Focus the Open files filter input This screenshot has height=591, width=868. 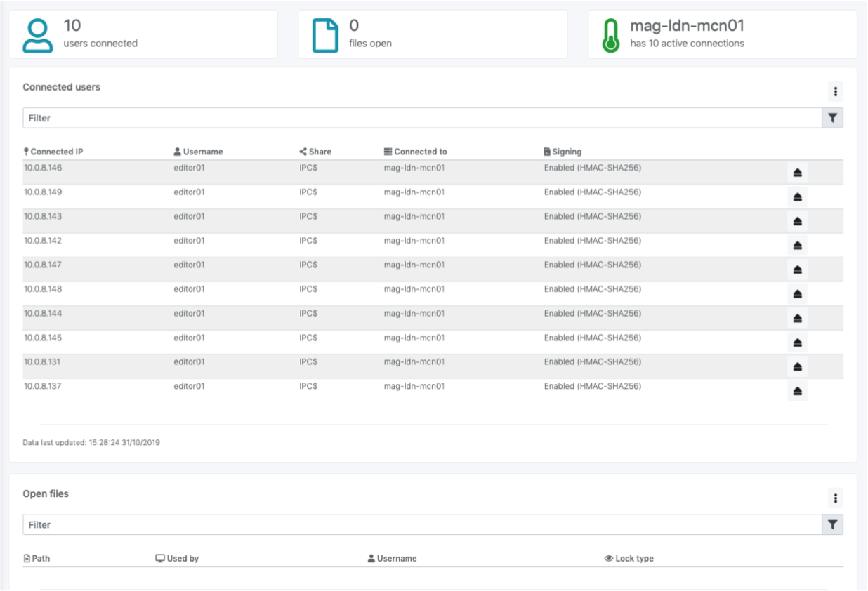coord(421,525)
